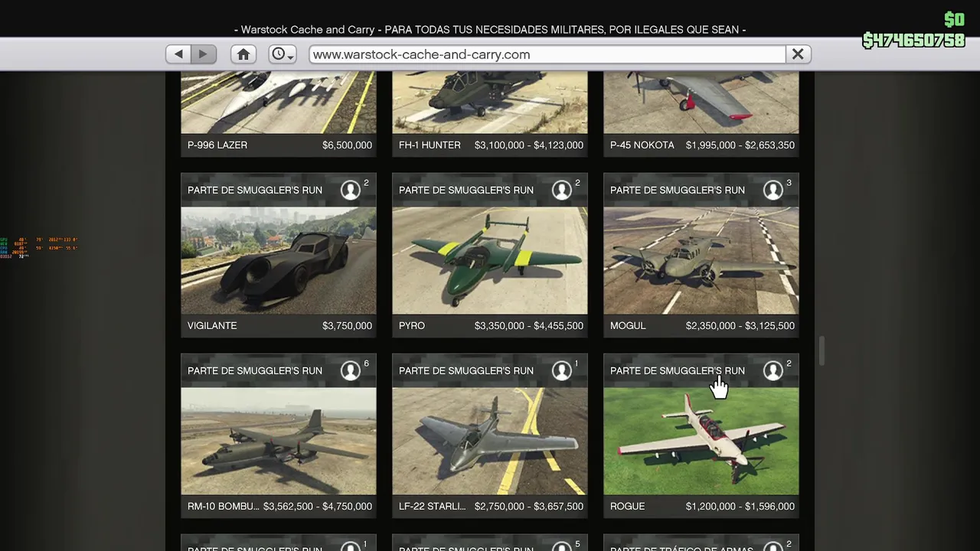Click the ROGUE name label
980x551 pixels.
pyautogui.click(x=627, y=506)
